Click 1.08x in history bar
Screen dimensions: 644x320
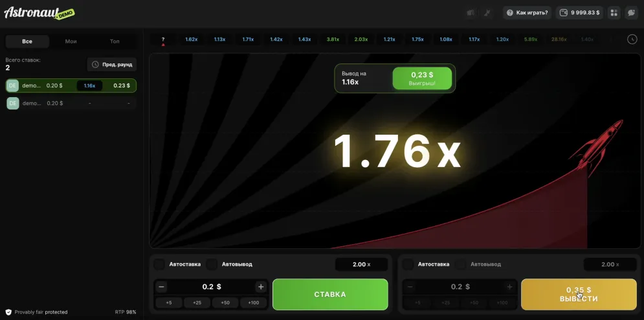(446, 40)
